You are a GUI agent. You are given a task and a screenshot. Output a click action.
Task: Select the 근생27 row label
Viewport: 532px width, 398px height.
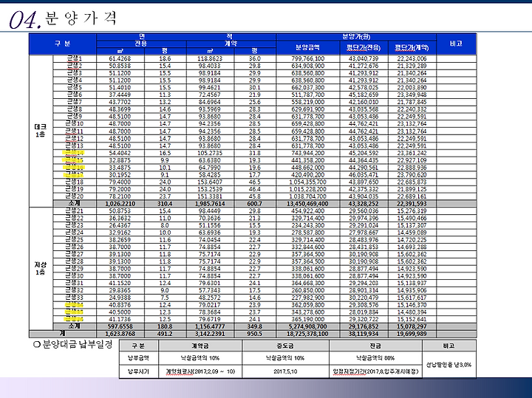pos(75,254)
